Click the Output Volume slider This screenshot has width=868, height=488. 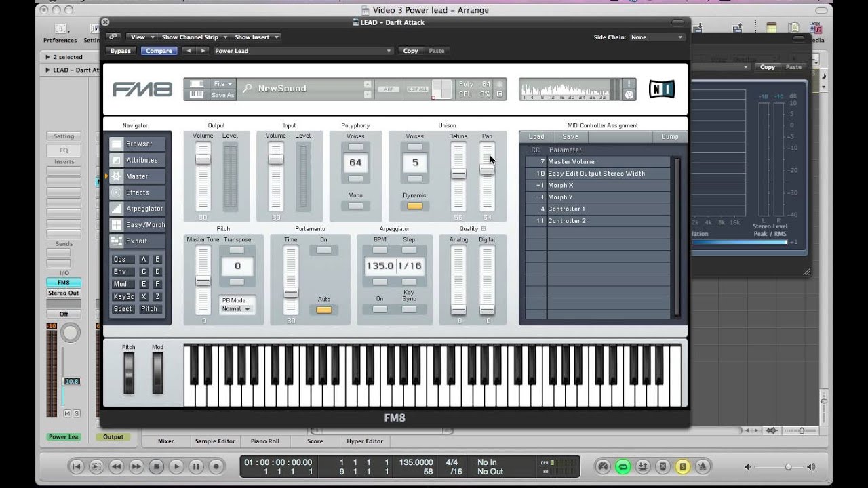pyautogui.click(x=203, y=159)
